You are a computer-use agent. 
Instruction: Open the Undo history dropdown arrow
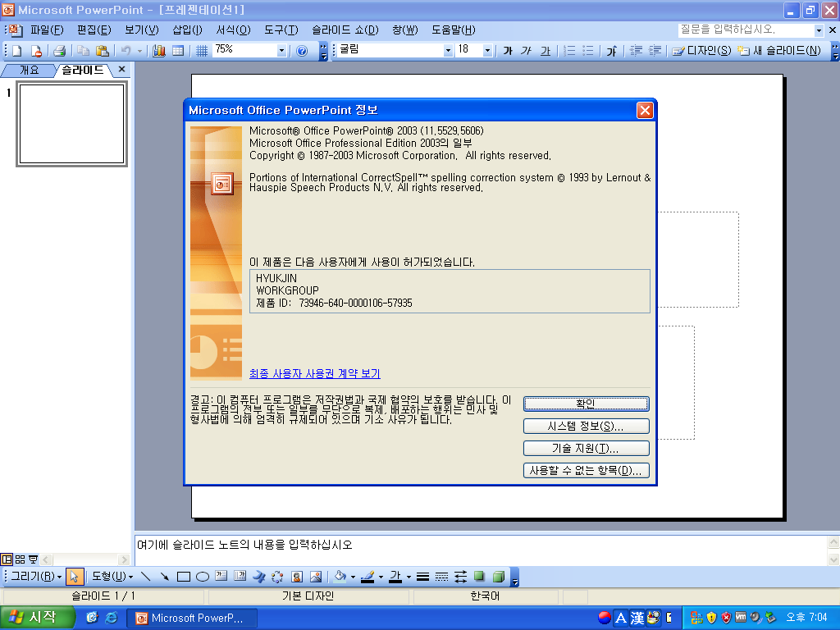[x=139, y=51]
